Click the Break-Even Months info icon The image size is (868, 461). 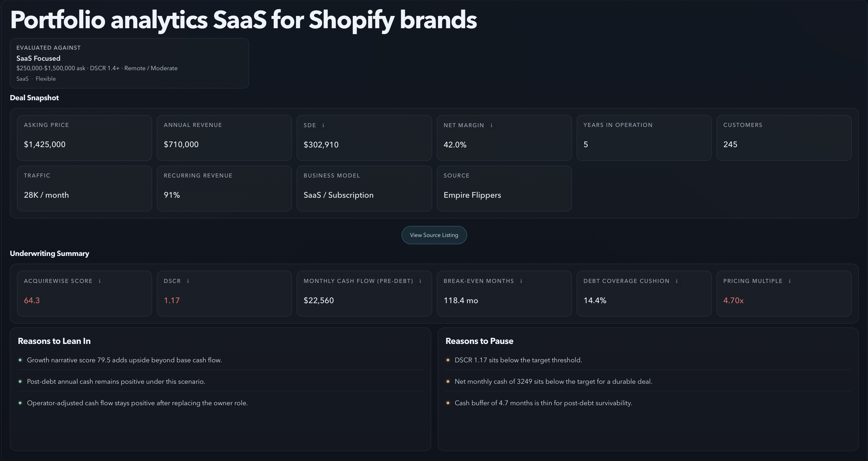521,281
